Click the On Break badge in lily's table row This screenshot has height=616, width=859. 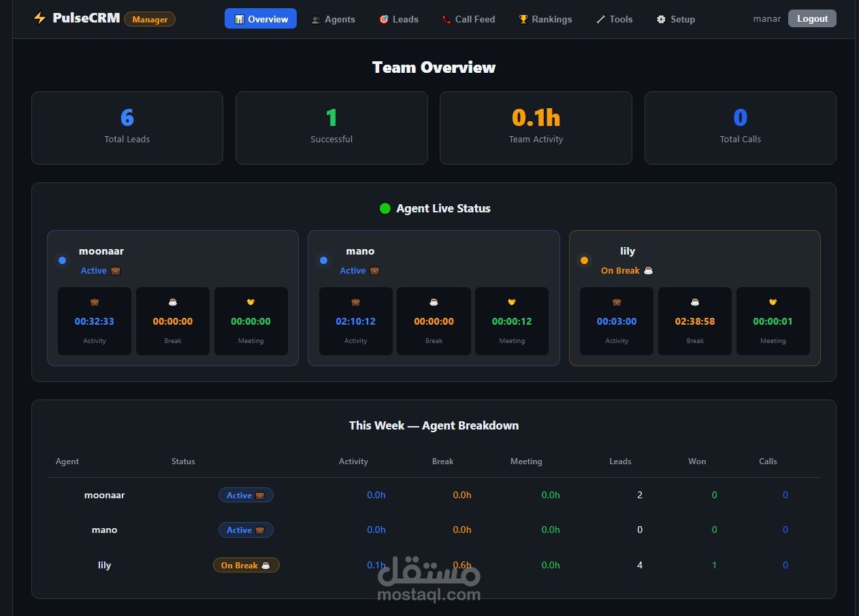[x=246, y=565]
